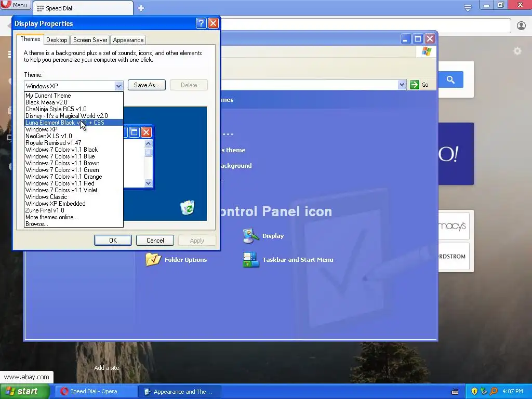Choose Windows XP Embedded theme
The width and height of the screenshot is (532, 399).
(74, 204)
